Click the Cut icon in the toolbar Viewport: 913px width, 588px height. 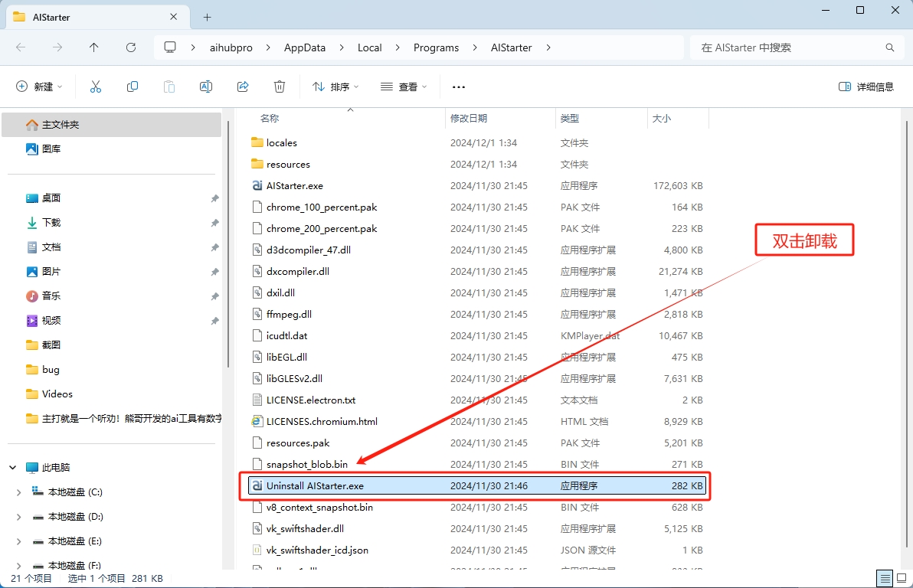(95, 86)
